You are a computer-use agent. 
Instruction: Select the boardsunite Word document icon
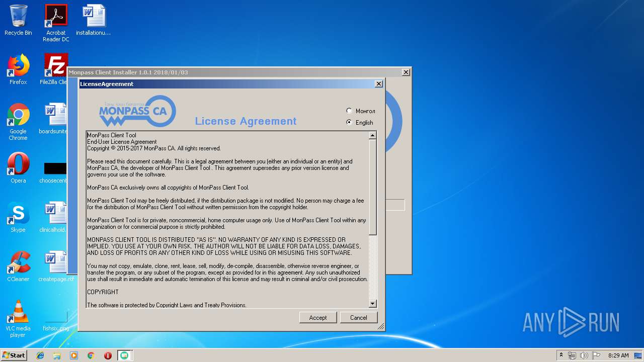(54, 119)
